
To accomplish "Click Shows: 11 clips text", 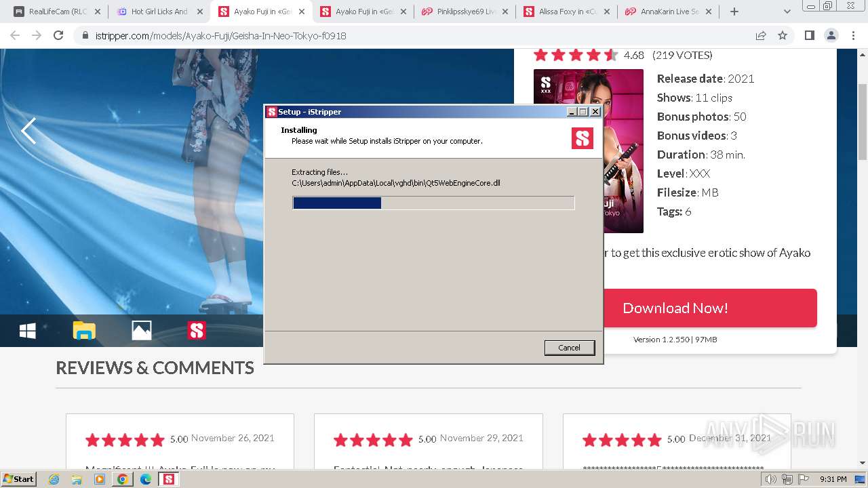I will pyautogui.click(x=694, y=98).
